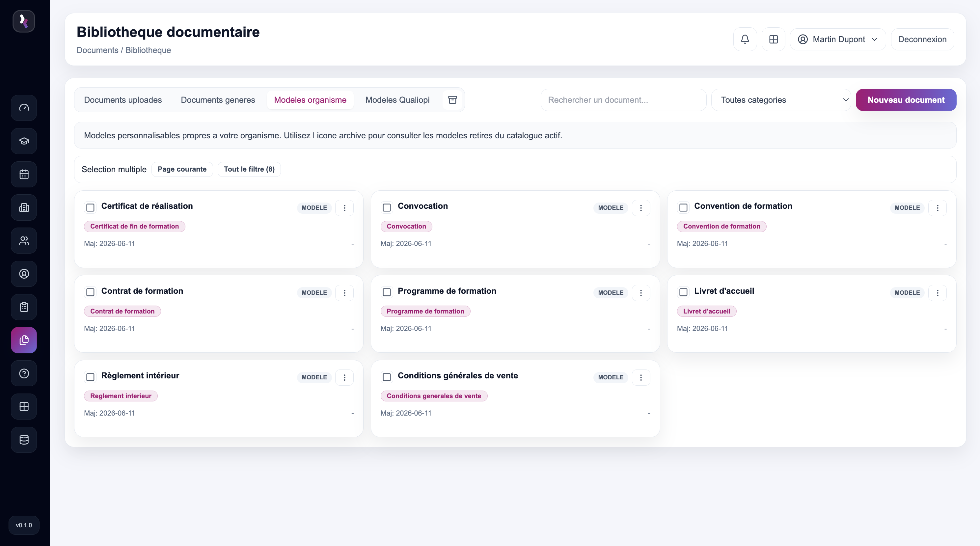The height and width of the screenshot is (546, 980).
Task: Click the Contrat de formation category tag
Action: (x=122, y=311)
